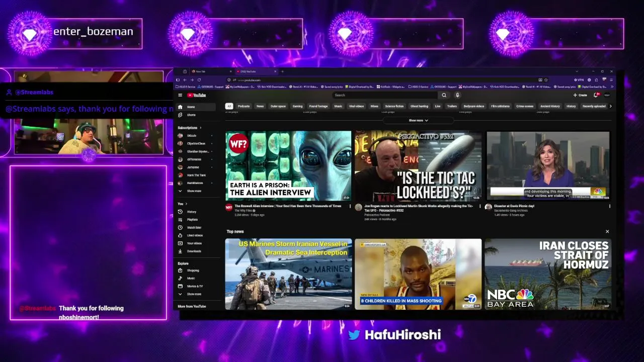
Task: Open History in the sidebar
Action: (196, 212)
